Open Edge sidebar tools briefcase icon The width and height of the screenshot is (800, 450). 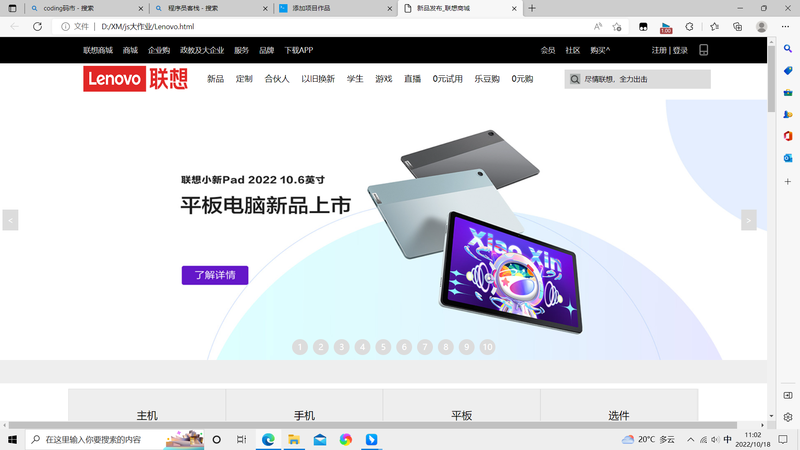coord(788,92)
